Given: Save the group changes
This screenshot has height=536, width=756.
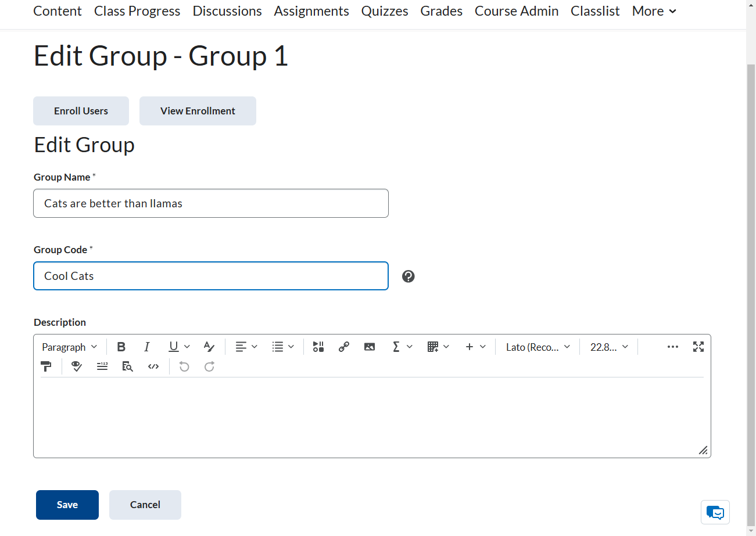Looking at the screenshot, I should tap(67, 505).
